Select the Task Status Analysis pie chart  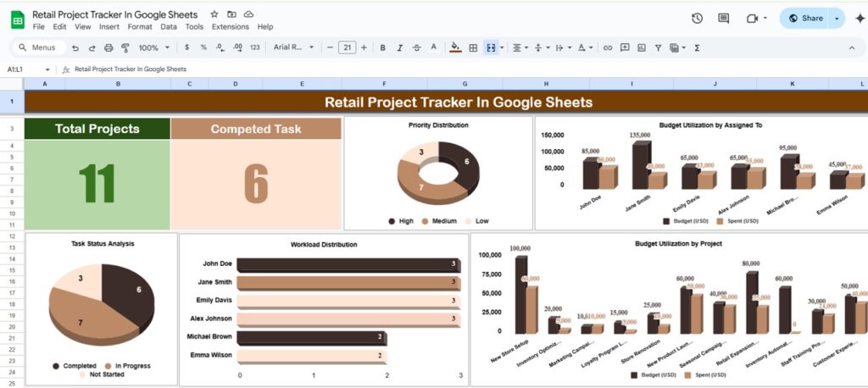tap(102, 309)
